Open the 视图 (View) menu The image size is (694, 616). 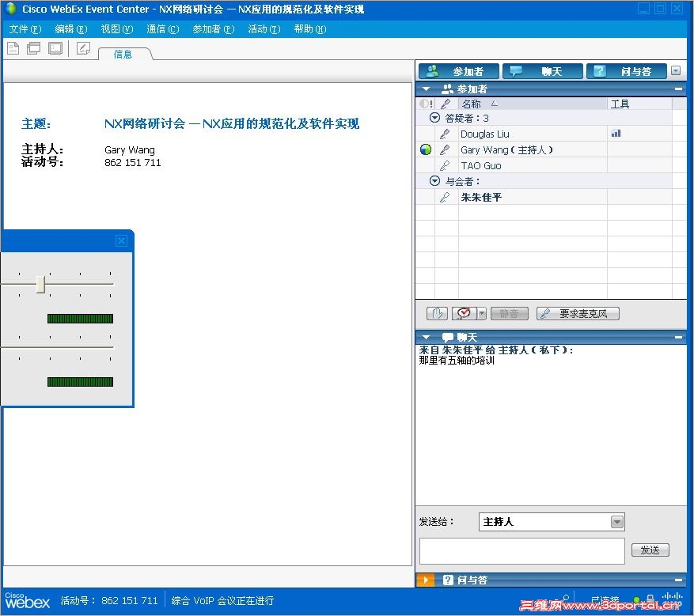117,29
